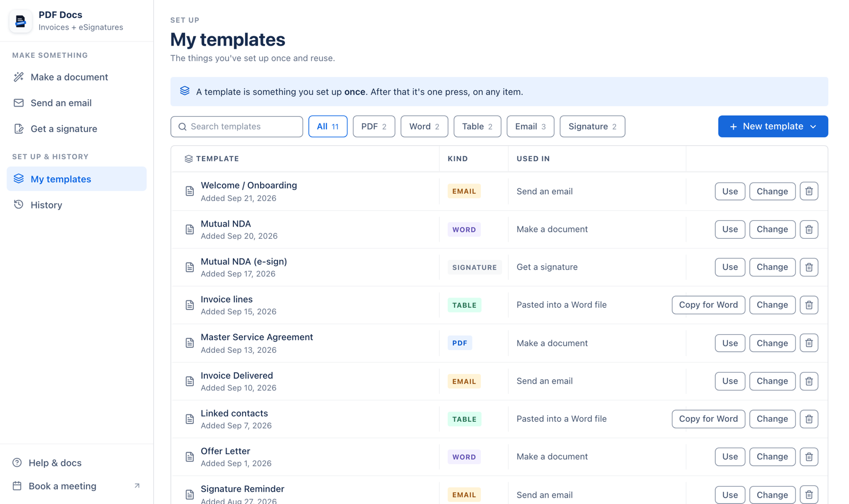Filter templates by Email

tap(530, 126)
